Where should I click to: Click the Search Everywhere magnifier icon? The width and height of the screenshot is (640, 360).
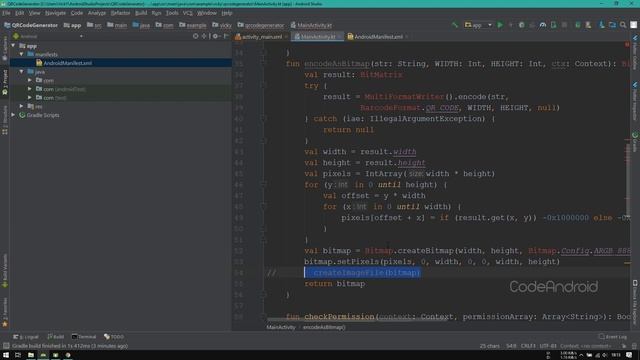coord(623,25)
